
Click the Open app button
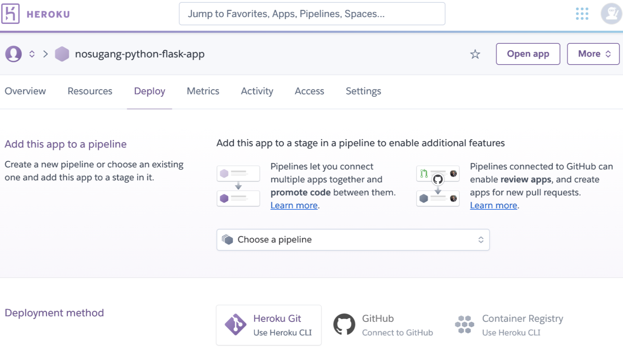pos(528,54)
